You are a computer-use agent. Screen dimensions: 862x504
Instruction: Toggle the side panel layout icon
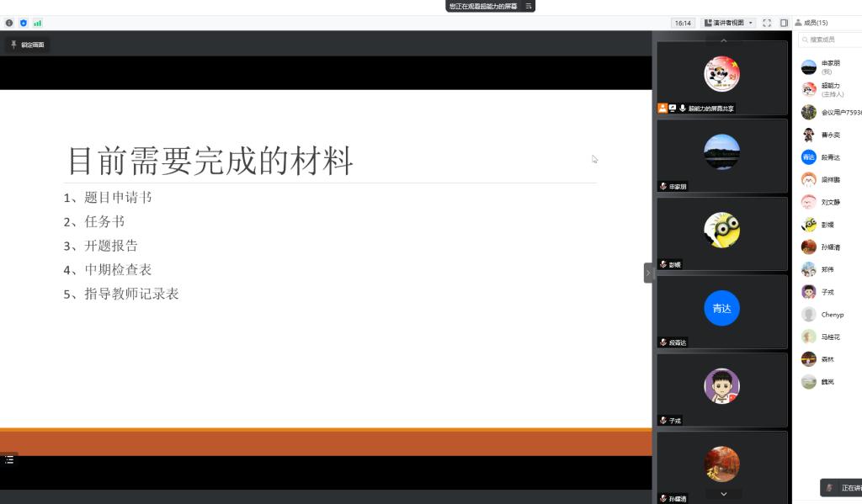click(784, 23)
